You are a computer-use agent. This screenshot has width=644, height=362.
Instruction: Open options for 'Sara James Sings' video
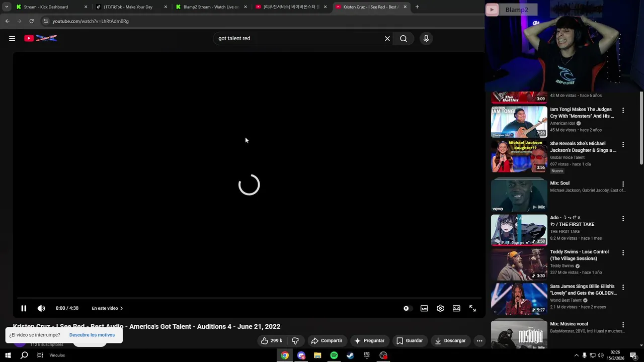pyautogui.click(x=623, y=287)
